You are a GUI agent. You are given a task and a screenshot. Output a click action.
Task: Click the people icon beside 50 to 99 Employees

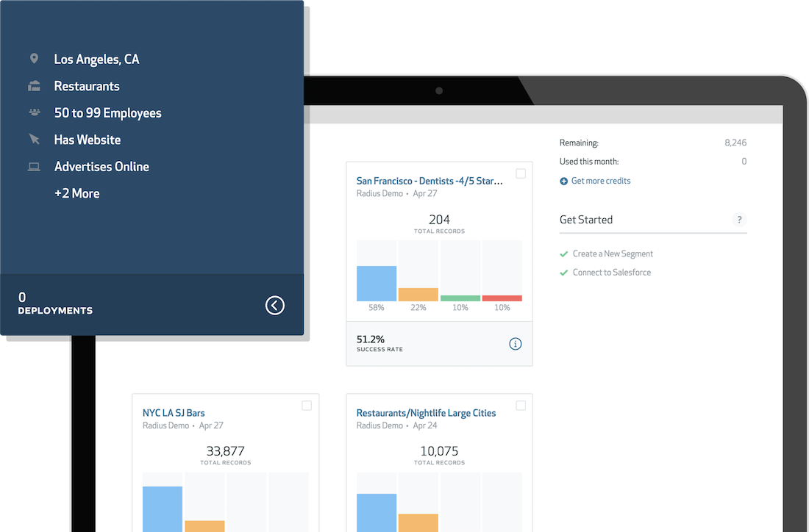34,112
